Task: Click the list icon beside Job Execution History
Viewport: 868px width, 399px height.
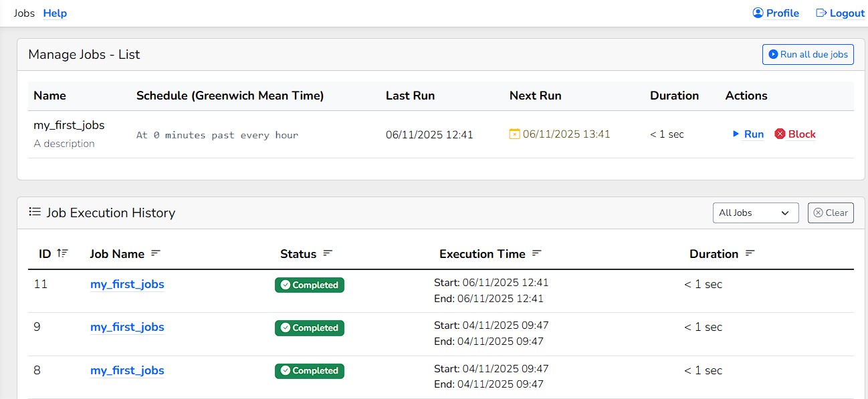Action: tap(35, 212)
